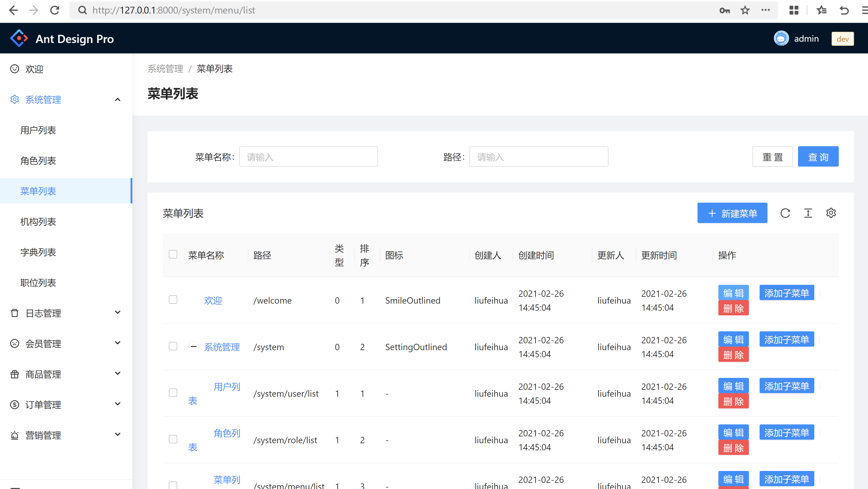Click the saved password key icon
Viewport: 868px width, 489px height.
click(x=724, y=10)
